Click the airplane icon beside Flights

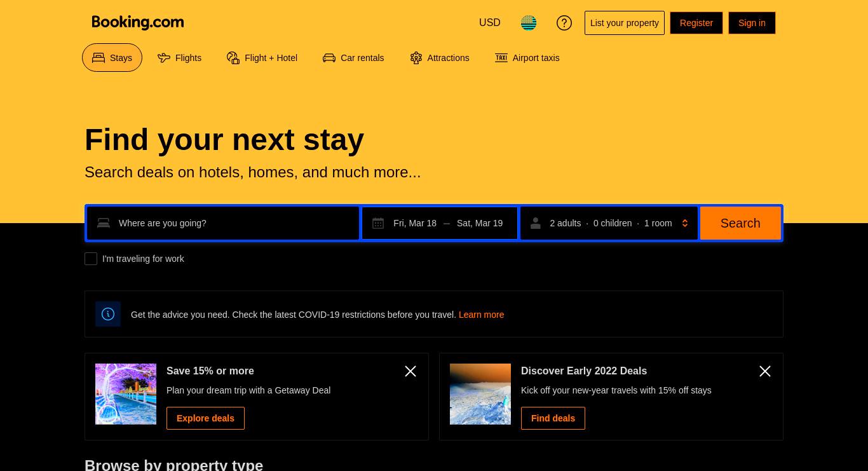tap(164, 58)
